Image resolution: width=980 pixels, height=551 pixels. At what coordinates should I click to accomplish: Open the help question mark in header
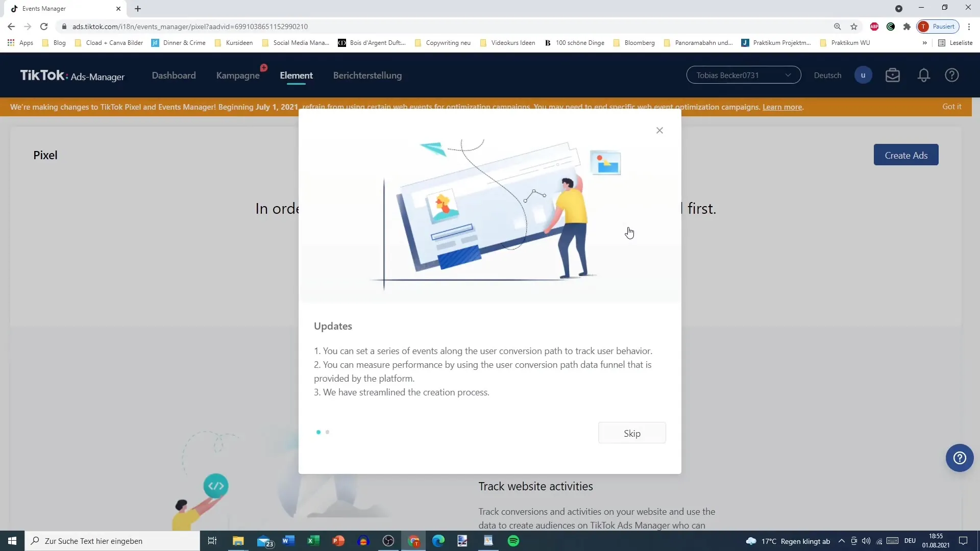pos(952,75)
